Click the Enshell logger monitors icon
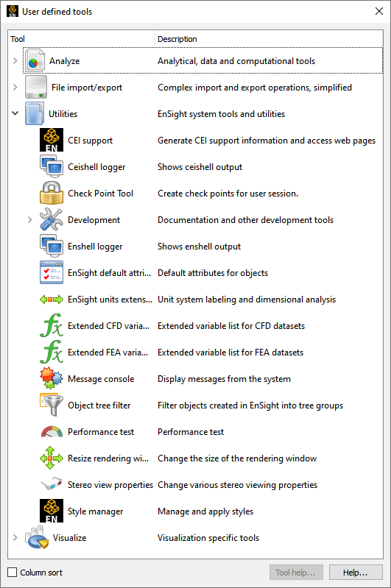Viewport: 391px width, 588px height. point(52,246)
